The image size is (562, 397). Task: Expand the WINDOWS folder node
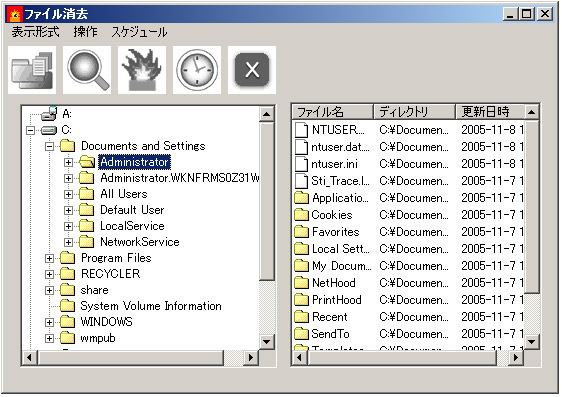(x=49, y=322)
